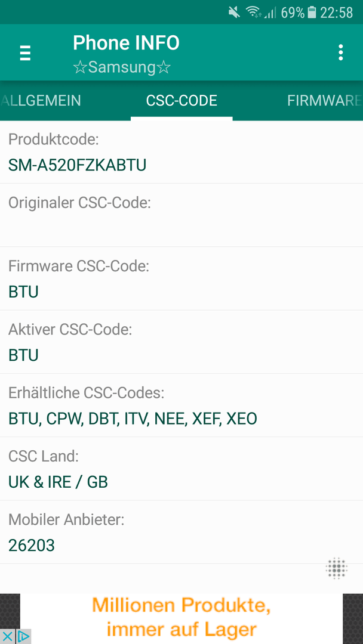Tap the AdChoices triangle icon
Image resolution: width=363 pixels, height=644 pixels.
(x=23, y=637)
